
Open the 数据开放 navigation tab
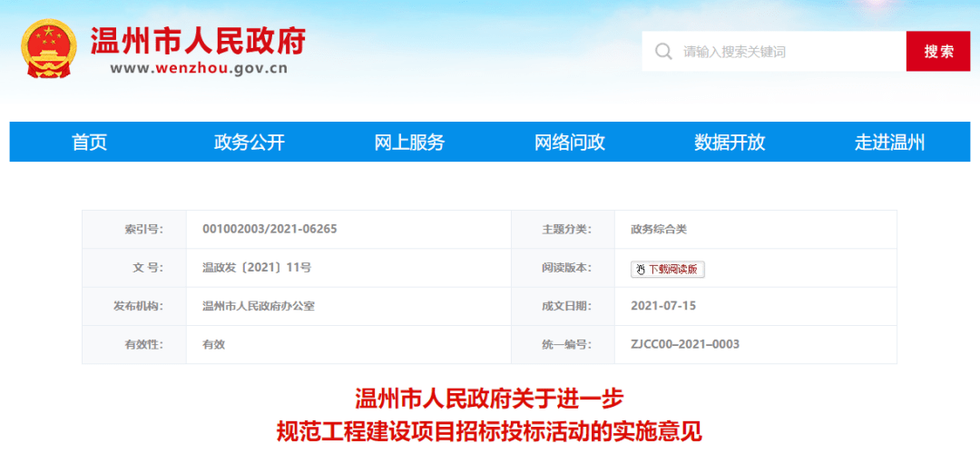coord(730,143)
